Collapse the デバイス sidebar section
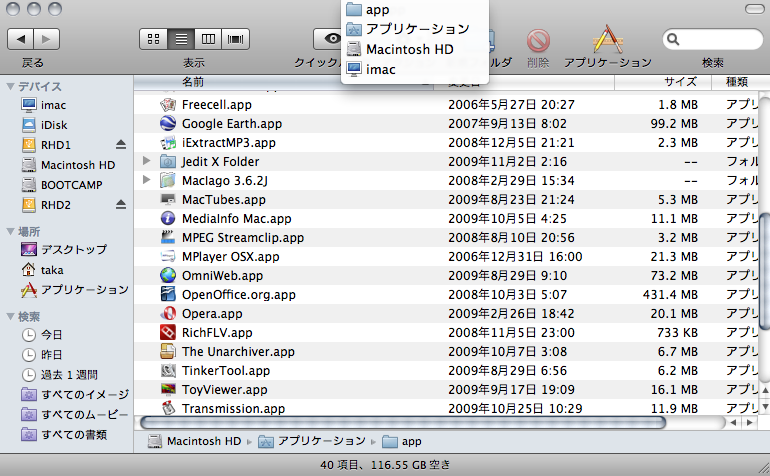The height and width of the screenshot is (476, 770). point(10,86)
